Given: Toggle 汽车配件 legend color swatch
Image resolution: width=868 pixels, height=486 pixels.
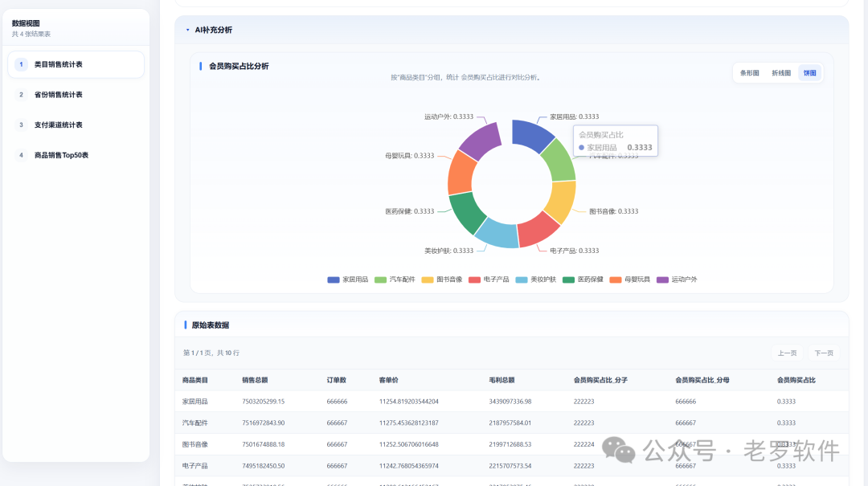Looking at the screenshot, I should point(380,280).
